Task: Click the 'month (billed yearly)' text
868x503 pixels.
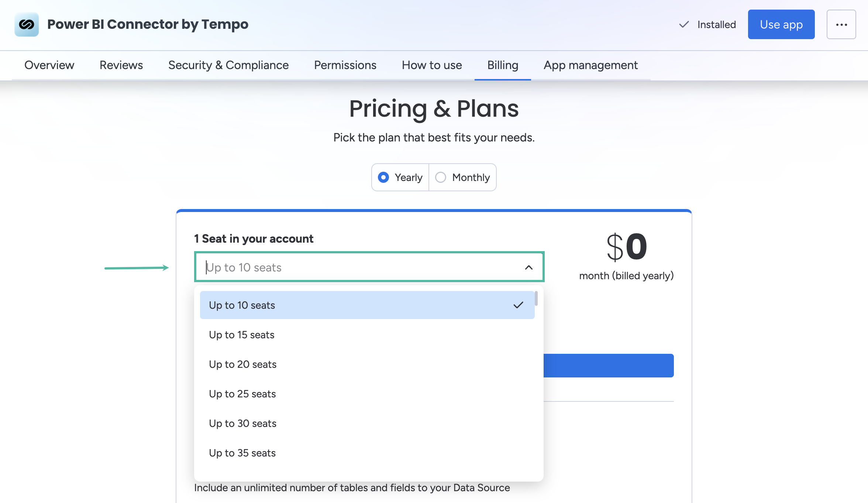Action: [x=627, y=276]
